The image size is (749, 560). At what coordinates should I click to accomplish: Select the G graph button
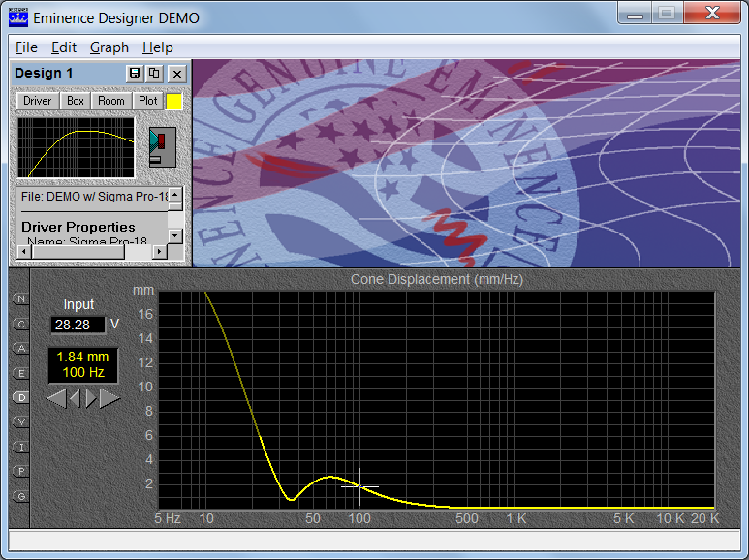pyautogui.click(x=21, y=496)
